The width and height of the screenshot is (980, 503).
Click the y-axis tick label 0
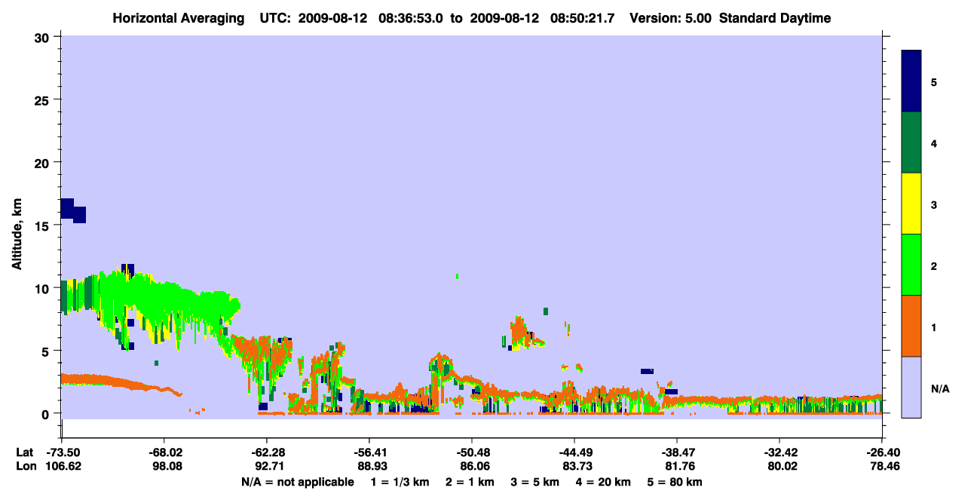46,413
